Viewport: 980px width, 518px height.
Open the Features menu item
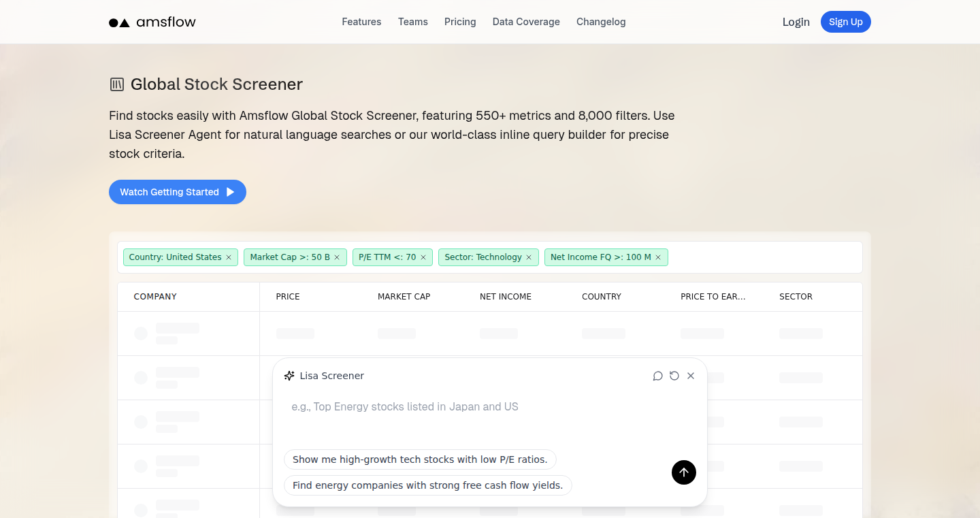coord(361,22)
